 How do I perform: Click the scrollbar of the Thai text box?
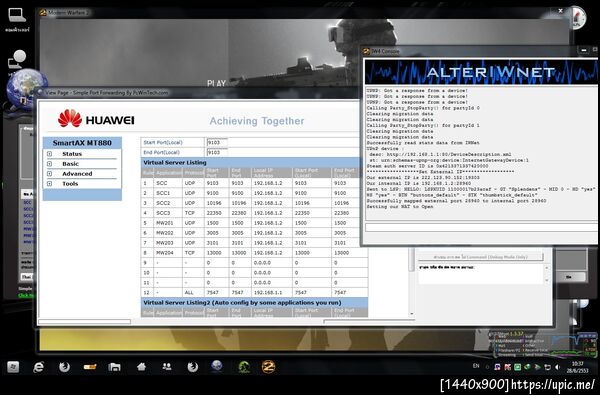point(547,274)
